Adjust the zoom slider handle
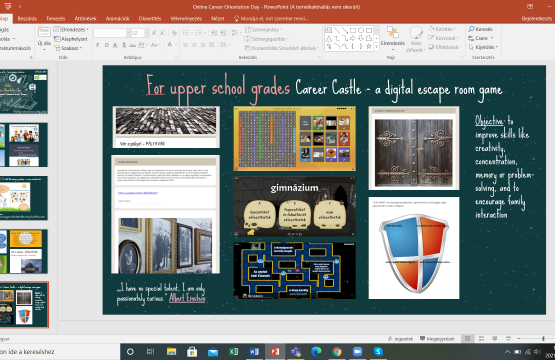The width and height of the screenshot is (555, 360). click(543, 339)
